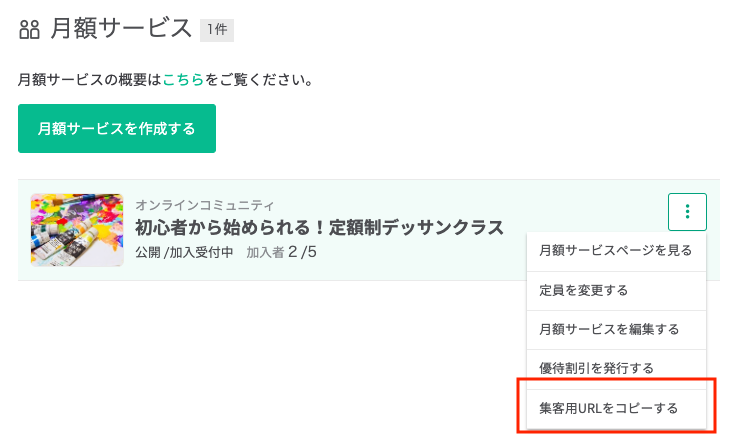Select the paint tubes service thumbnail

(77, 230)
